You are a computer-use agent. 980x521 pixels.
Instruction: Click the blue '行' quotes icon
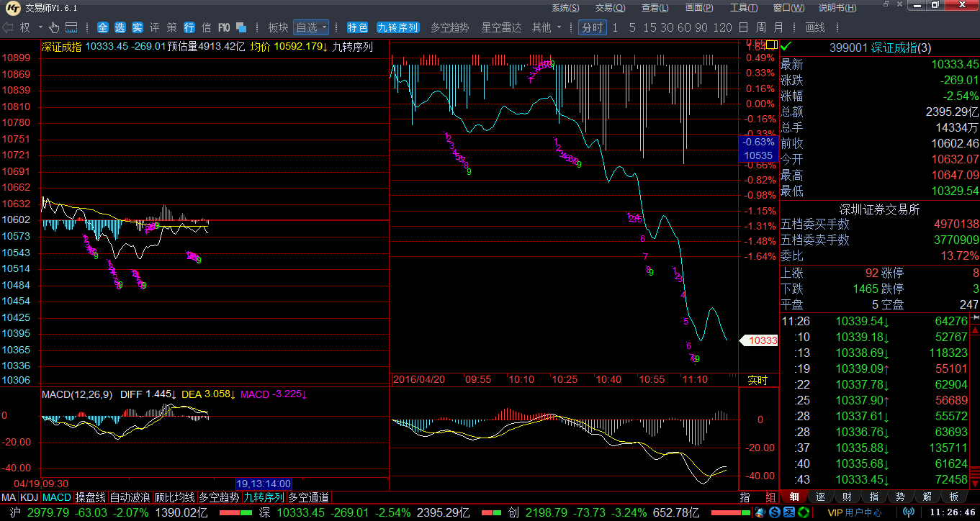189,27
